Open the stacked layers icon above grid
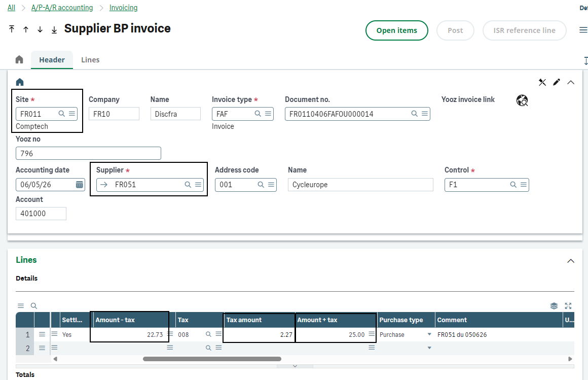 (554, 305)
